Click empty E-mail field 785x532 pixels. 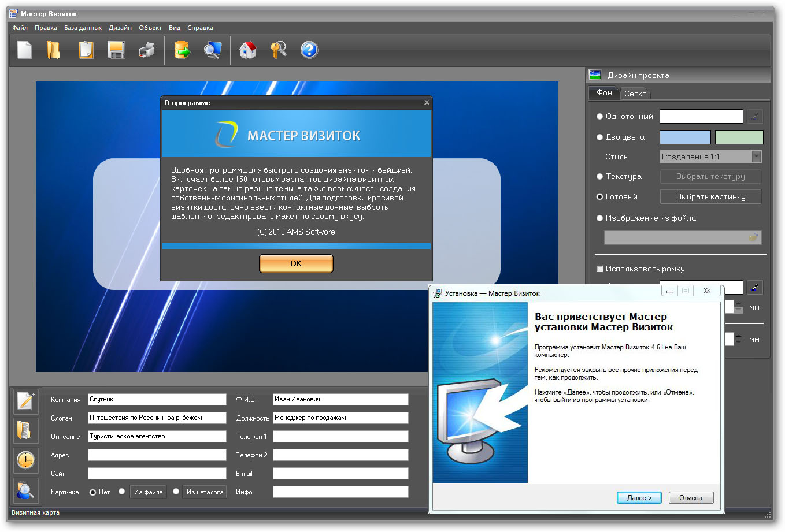(x=340, y=474)
